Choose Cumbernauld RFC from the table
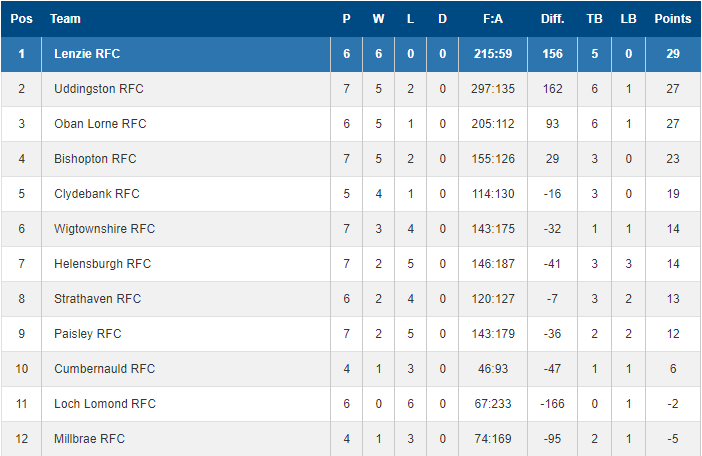Image resolution: width=702 pixels, height=456 pixels. pos(104,368)
